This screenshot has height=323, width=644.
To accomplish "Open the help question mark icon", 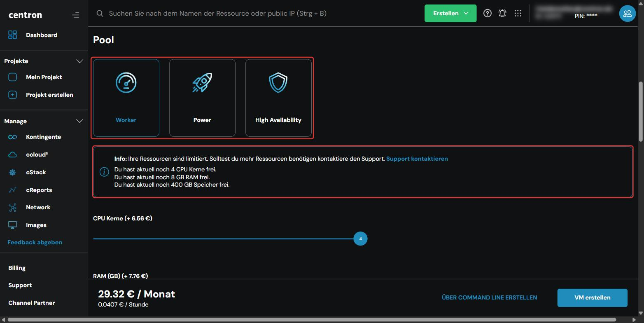I will (488, 13).
